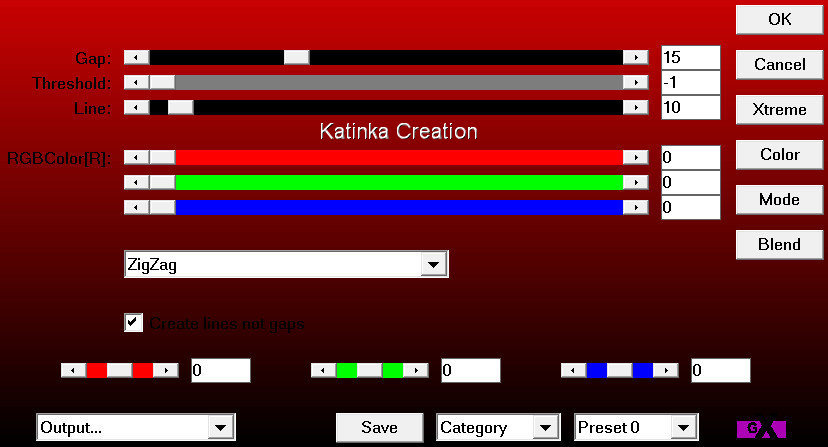Click left arrow of Line slider
This screenshot has width=828, height=447.
click(136, 107)
